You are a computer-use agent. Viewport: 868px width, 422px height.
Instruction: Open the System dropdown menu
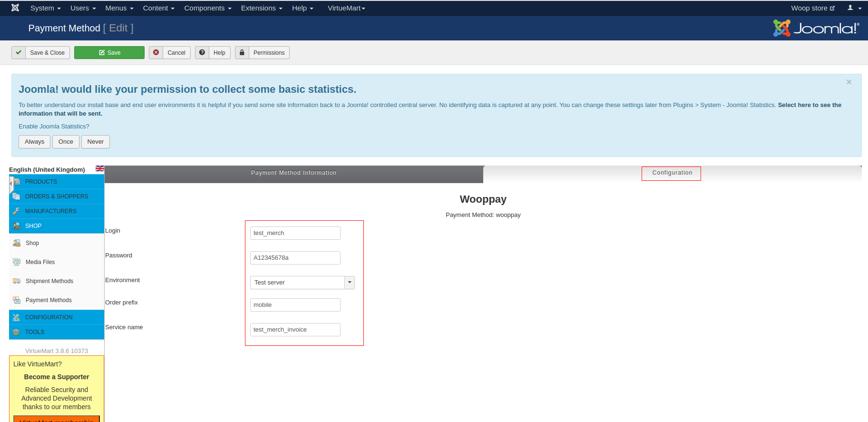coord(45,8)
